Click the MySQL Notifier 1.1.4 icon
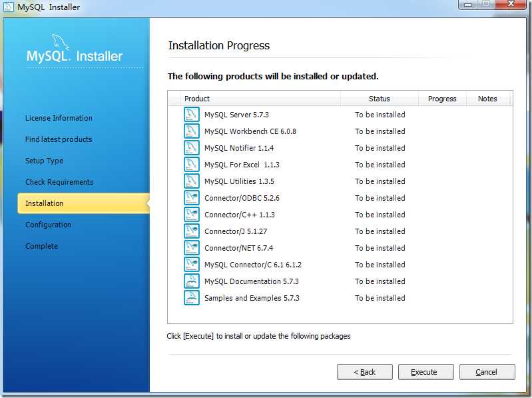 pyautogui.click(x=191, y=148)
